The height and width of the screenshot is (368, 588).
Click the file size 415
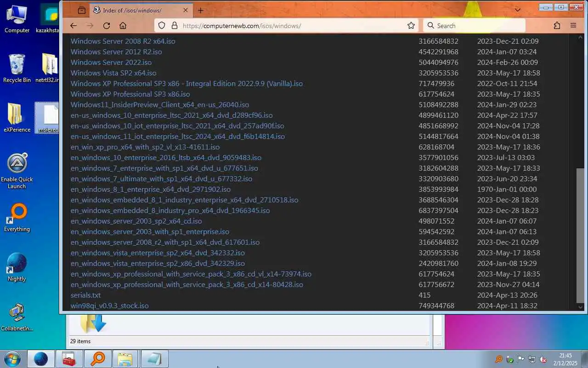coord(424,295)
